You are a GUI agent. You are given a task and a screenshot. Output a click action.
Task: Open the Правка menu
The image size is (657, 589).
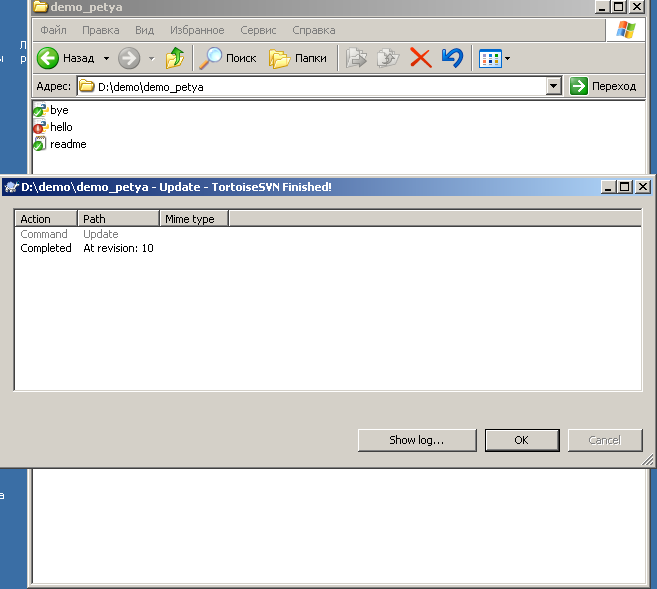pos(101,30)
